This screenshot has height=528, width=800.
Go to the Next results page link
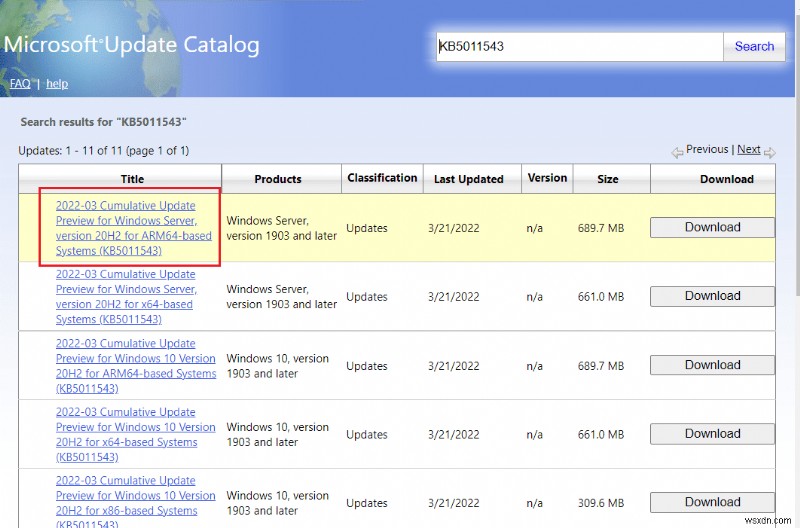point(749,149)
